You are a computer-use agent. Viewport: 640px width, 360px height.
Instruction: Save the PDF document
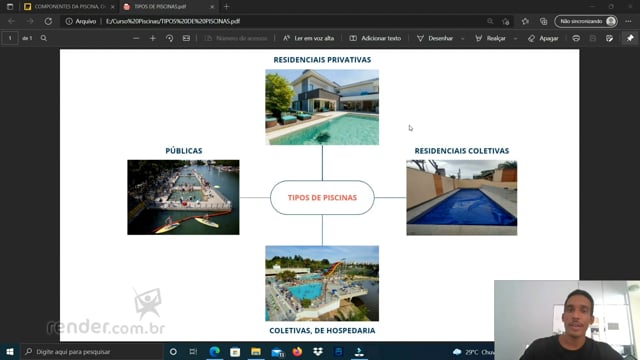click(x=593, y=38)
